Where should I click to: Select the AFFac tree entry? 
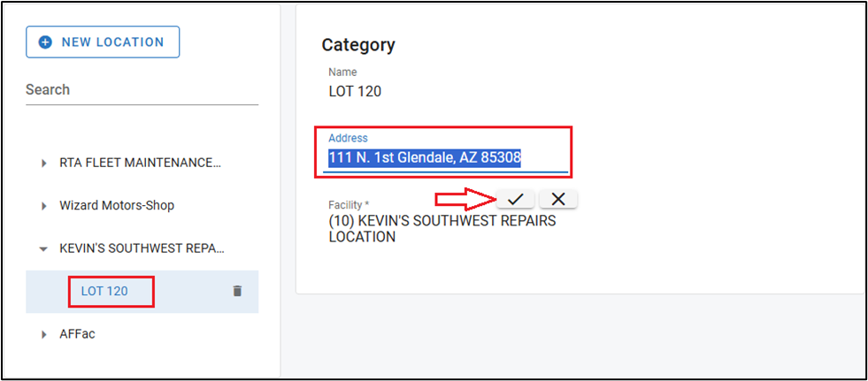(77, 334)
